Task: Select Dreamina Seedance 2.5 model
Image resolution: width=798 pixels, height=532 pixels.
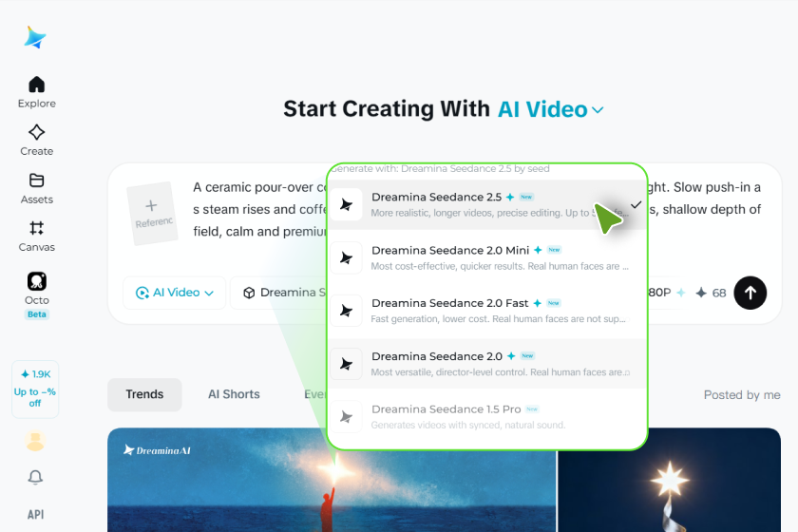Action: pos(487,204)
